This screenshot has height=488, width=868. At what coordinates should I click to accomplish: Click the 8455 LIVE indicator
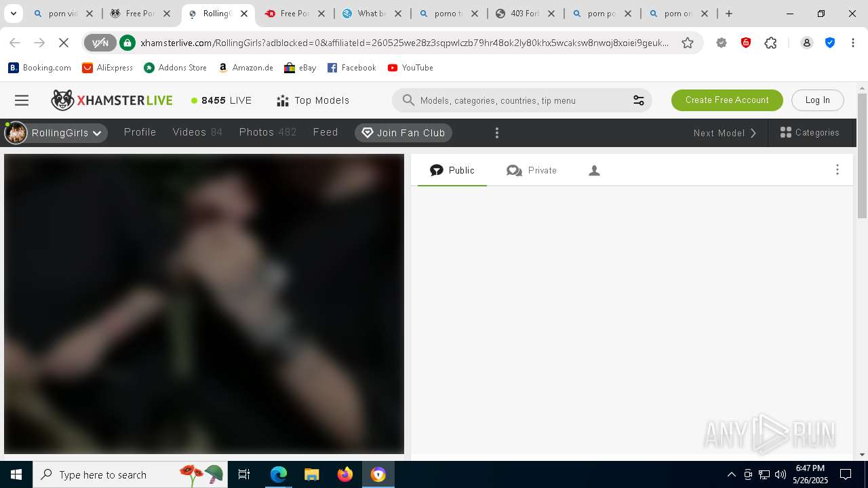point(222,100)
